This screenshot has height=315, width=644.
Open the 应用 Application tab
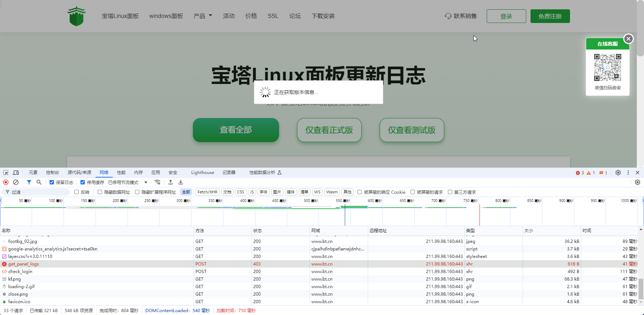[156, 173]
